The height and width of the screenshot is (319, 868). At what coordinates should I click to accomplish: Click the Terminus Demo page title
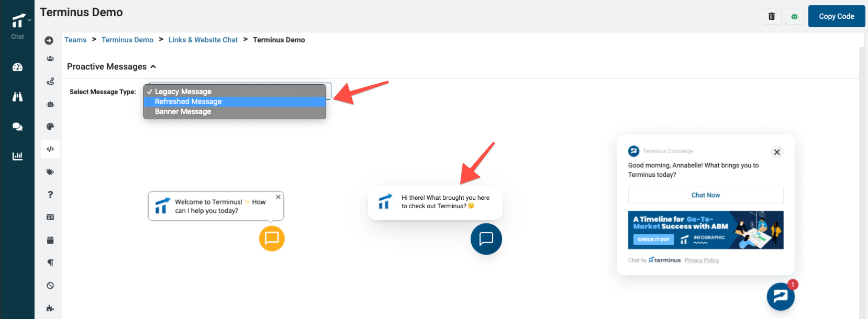click(81, 13)
